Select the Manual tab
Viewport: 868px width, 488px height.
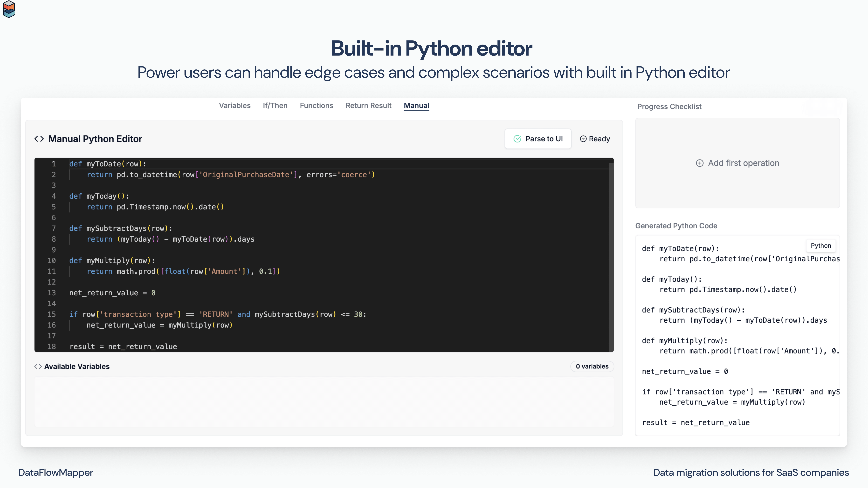coord(416,106)
